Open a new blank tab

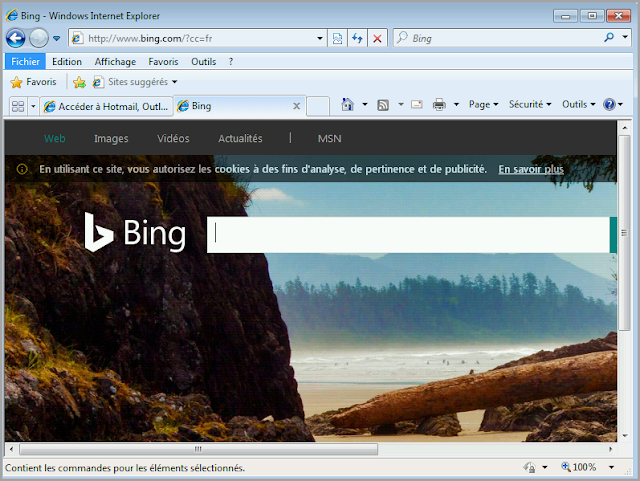tap(318, 107)
